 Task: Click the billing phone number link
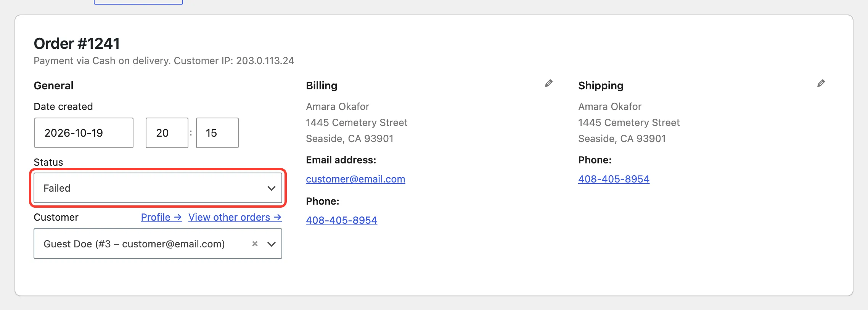click(341, 220)
